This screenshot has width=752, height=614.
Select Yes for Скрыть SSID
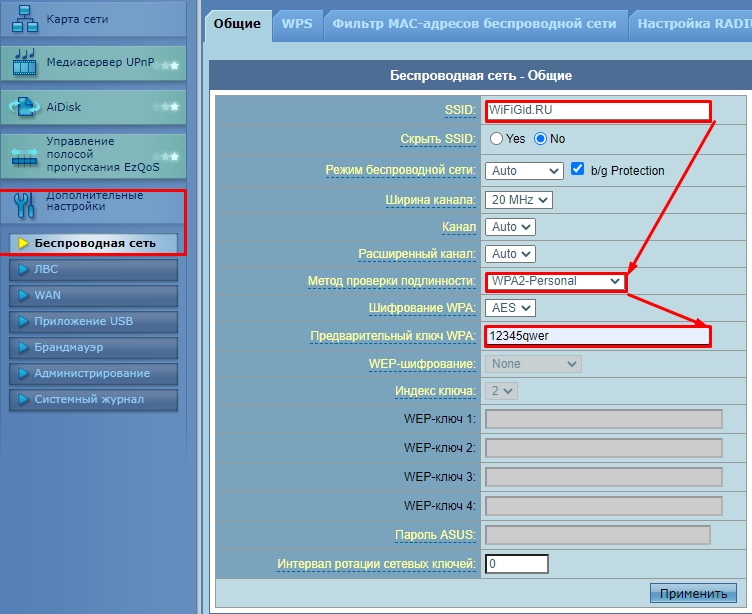496,139
